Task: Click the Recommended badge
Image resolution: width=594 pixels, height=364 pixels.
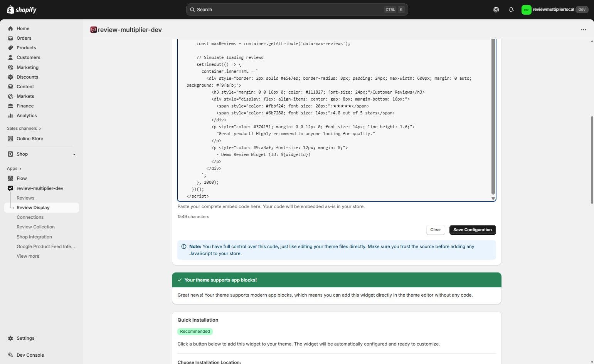Action: click(195, 332)
